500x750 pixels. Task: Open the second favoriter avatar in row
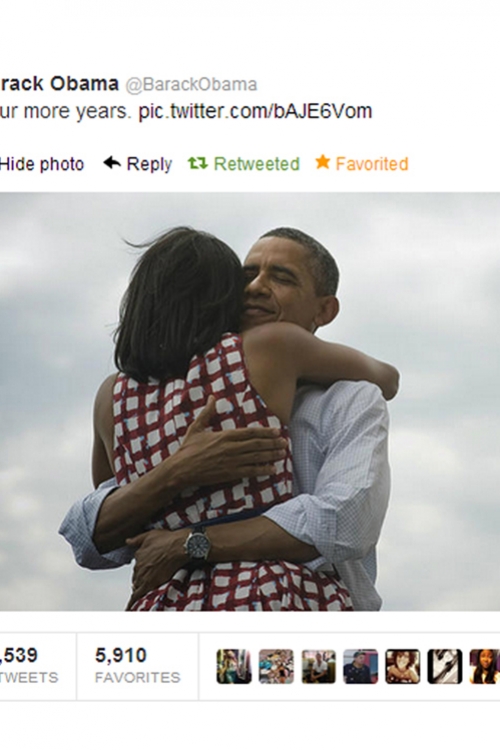point(276,666)
